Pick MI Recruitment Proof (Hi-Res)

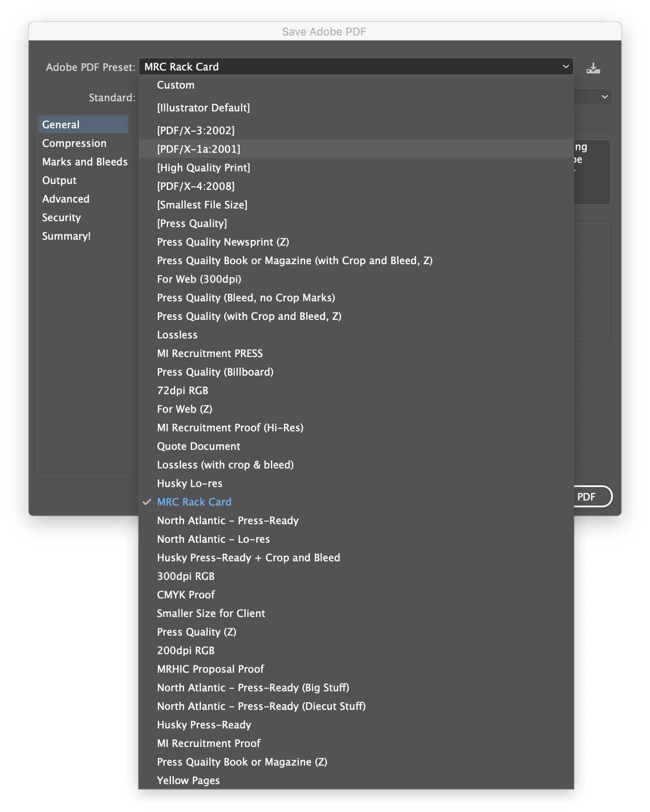(x=356, y=428)
